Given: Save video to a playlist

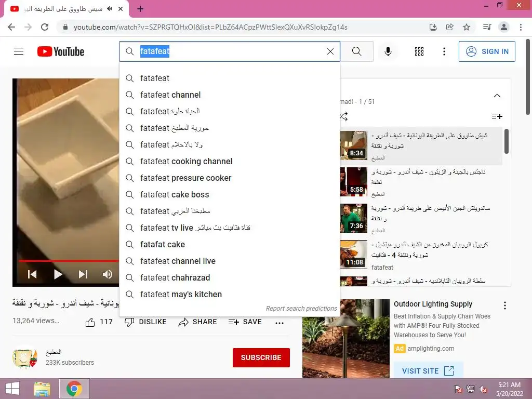Looking at the screenshot, I should click(245, 322).
